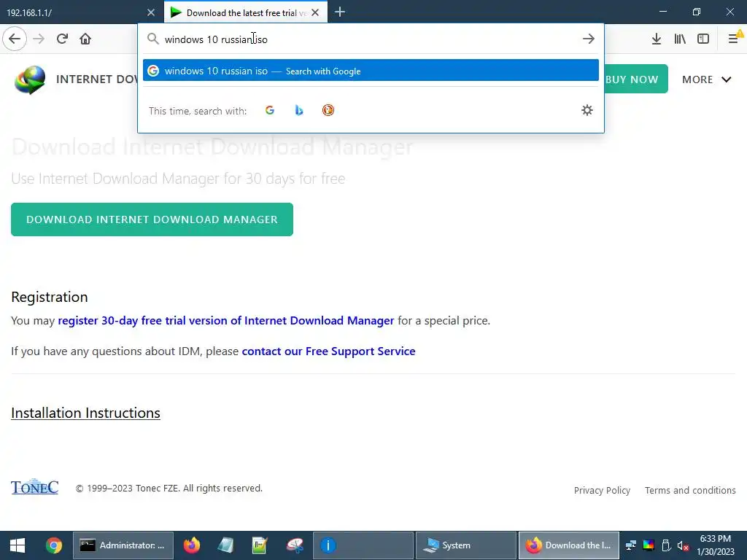
Task: Expand the MORE dropdown menu
Action: [706, 79]
